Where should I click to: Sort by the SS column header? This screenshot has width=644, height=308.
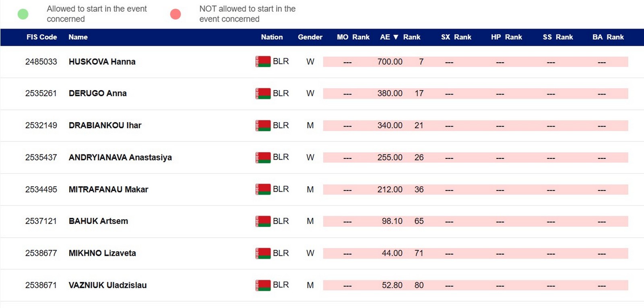(x=547, y=37)
